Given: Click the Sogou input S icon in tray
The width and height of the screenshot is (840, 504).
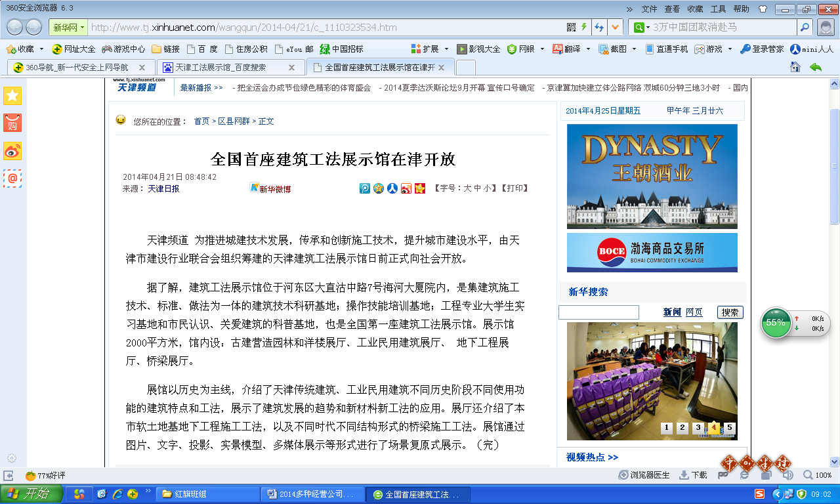Looking at the screenshot, I should coord(759,494).
